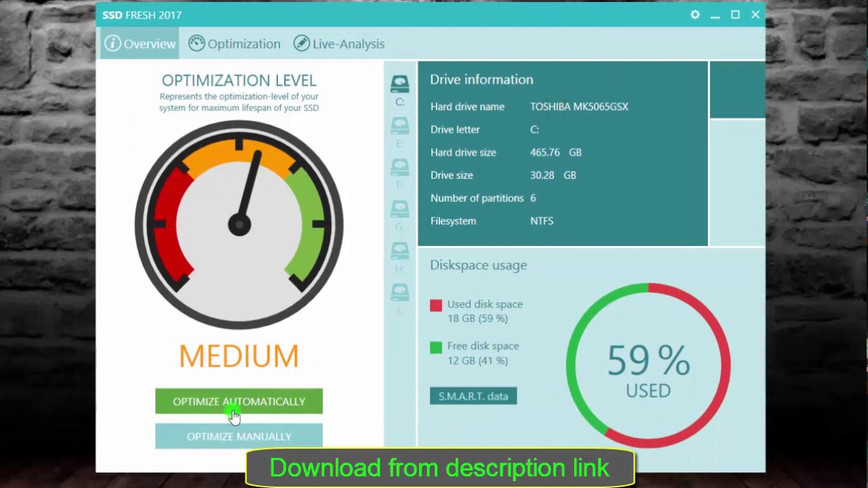Close the SSD Fresh 2017 window
868x488 pixels.
[755, 14]
